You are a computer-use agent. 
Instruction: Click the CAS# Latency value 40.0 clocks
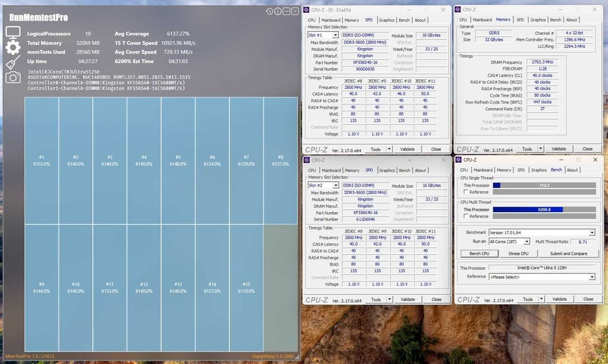click(x=542, y=75)
